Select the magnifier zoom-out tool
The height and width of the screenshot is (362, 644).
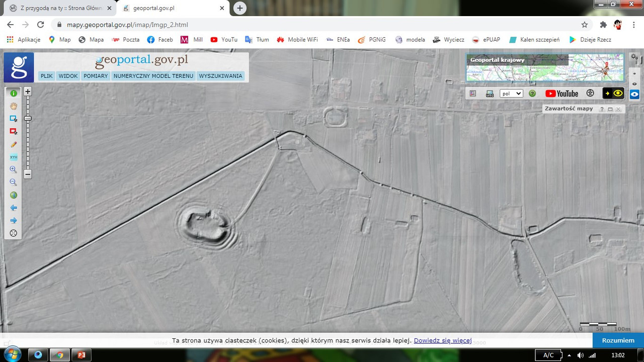[x=14, y=183]
